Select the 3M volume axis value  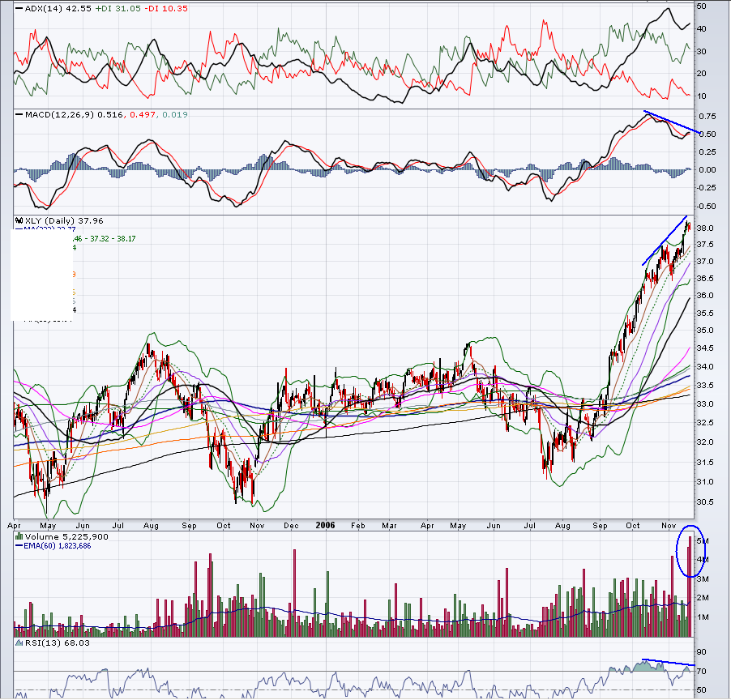(703, 579)
